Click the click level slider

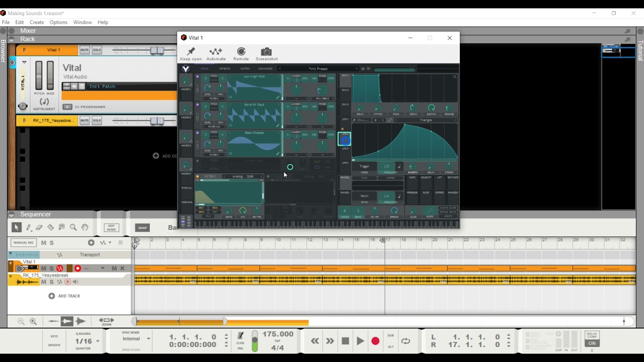(255, 341)
